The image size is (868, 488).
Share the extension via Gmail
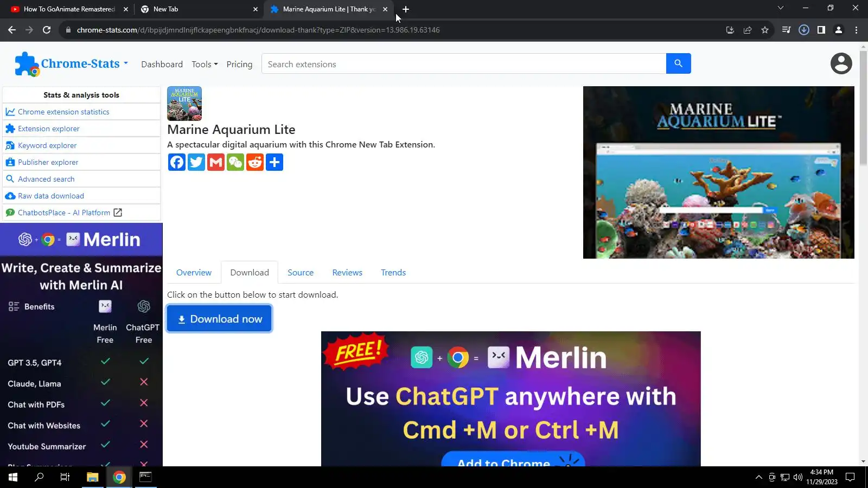[216, 162]
